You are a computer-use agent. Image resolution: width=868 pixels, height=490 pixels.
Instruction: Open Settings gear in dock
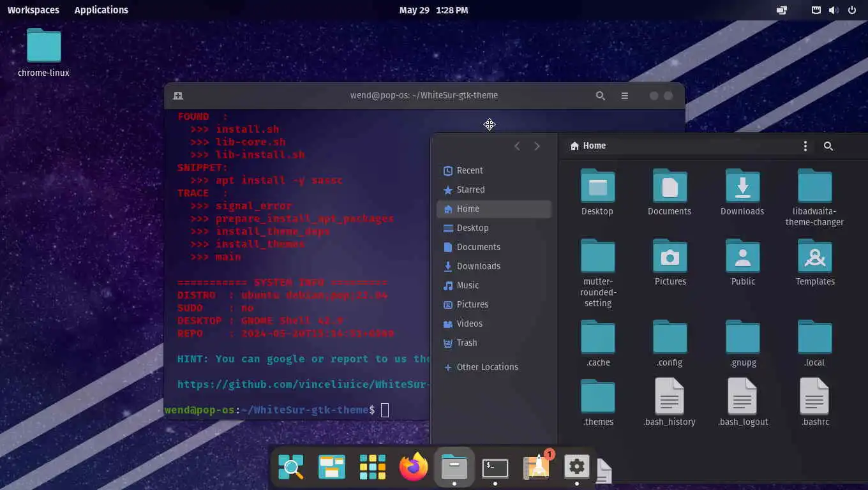(x=577, y=468)
